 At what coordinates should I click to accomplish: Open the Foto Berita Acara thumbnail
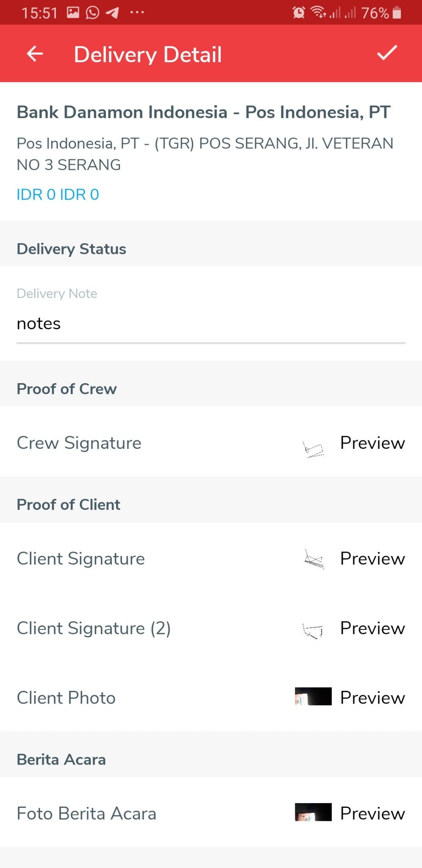313,812
